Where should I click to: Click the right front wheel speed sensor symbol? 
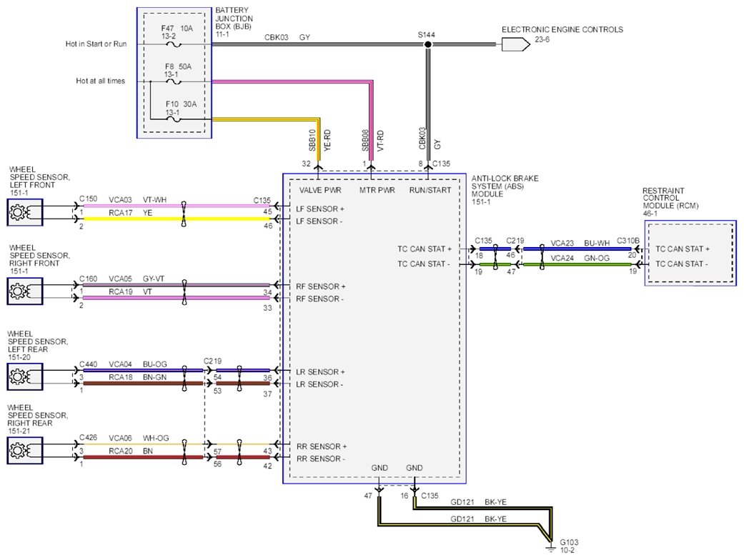[25, 291]
